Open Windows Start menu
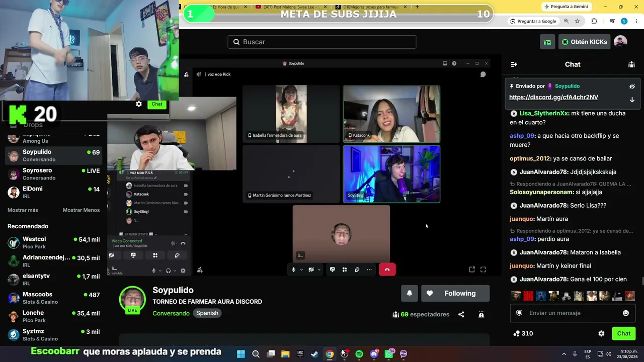Viewport: 644px width, 362px height. click(x=241, y=354)
